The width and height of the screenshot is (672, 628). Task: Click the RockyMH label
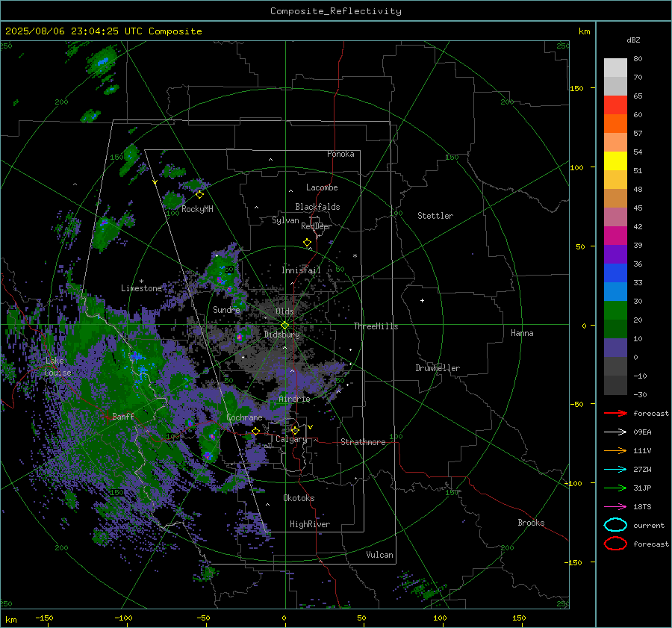(197, 209)
